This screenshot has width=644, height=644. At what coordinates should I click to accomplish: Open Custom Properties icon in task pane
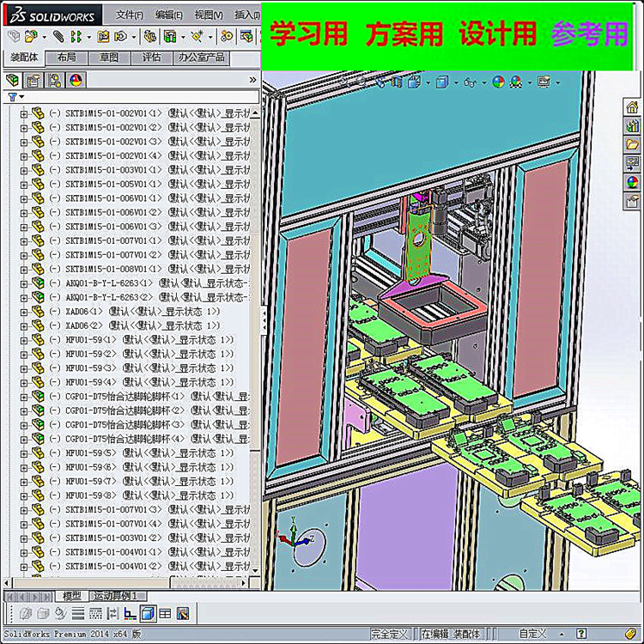coord(632,201)
